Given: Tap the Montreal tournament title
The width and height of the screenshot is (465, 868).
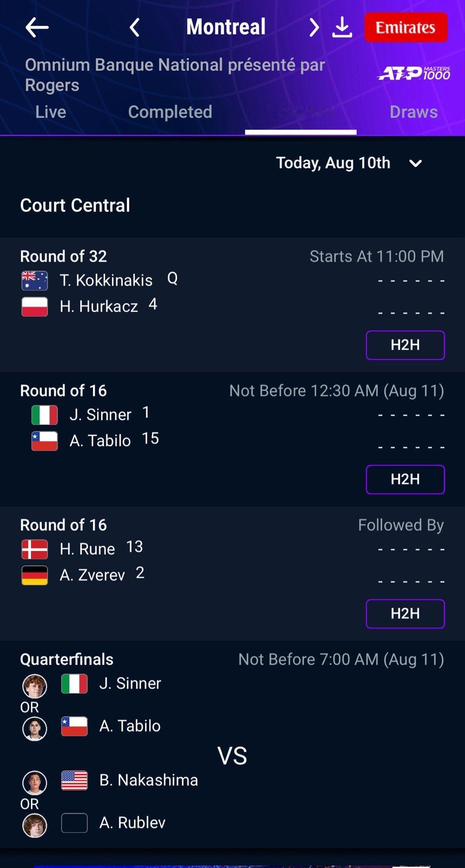Looking at the screenshot, I should coord(226,27).
